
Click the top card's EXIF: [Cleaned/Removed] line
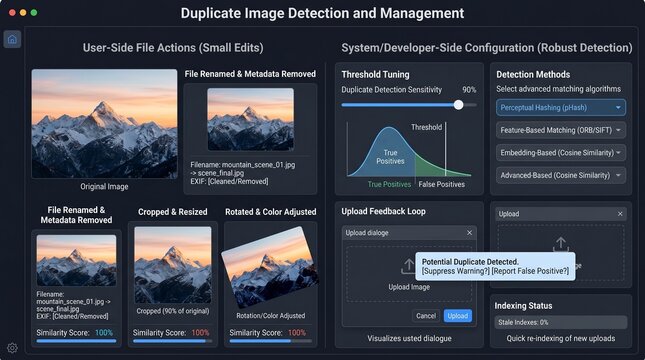(229, 181)
